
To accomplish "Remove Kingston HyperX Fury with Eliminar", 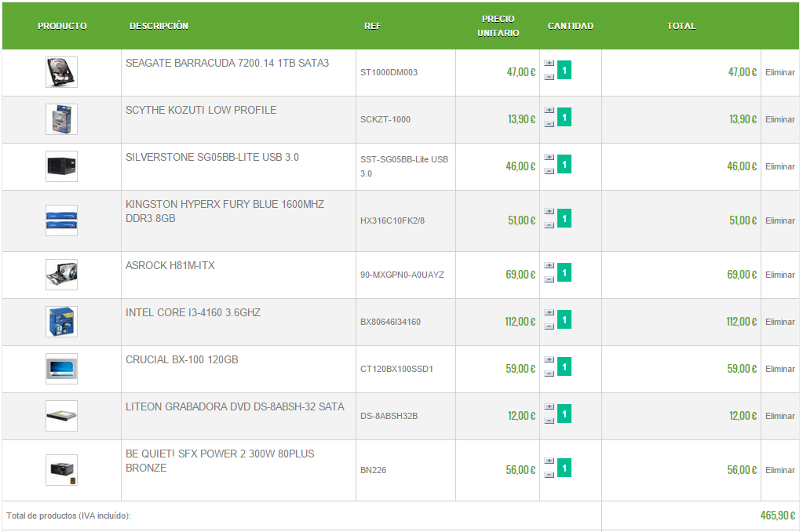I will point(780,220).
